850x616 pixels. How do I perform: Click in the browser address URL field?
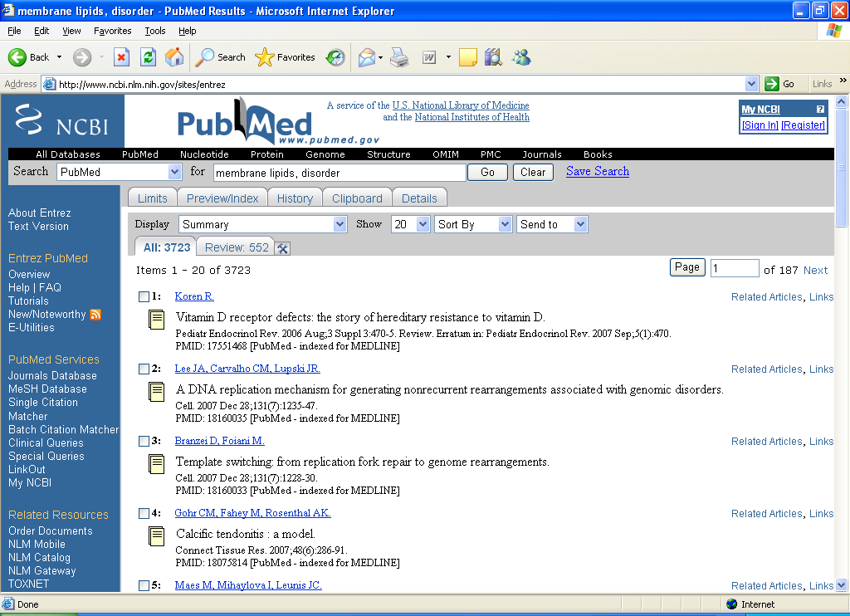point(400,84)
